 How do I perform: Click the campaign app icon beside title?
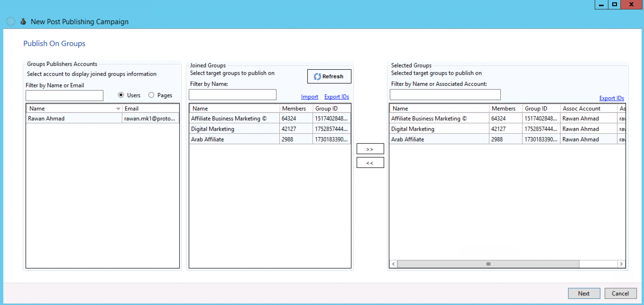[x=23, y=21]
